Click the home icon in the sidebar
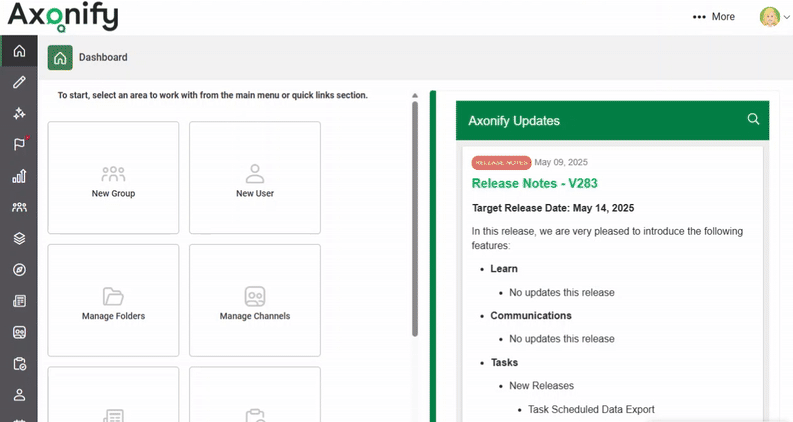This screenshot has width=793, height=422. click(x=19, y=51)
